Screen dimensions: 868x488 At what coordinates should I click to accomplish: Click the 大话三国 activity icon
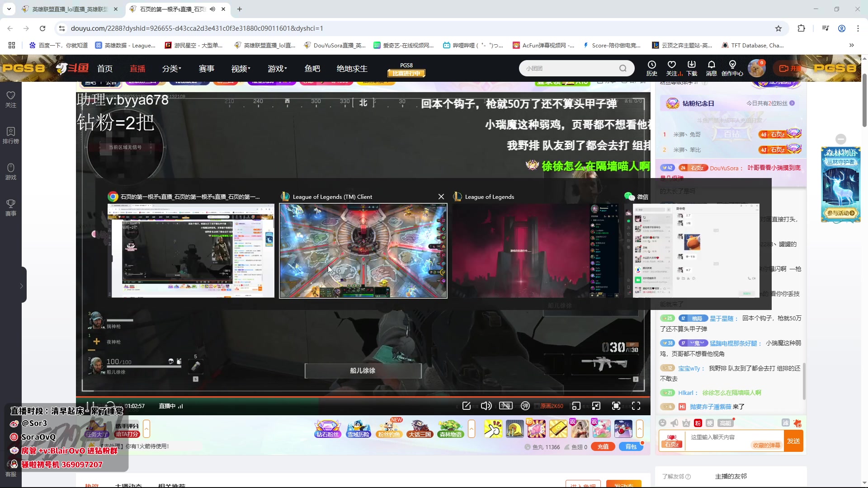click(x=420, y=429)
